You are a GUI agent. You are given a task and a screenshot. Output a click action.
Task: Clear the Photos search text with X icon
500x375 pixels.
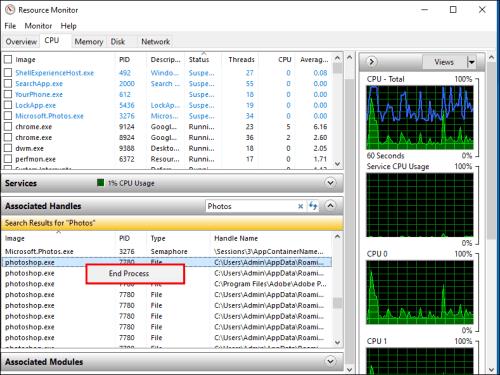point(300,206)
